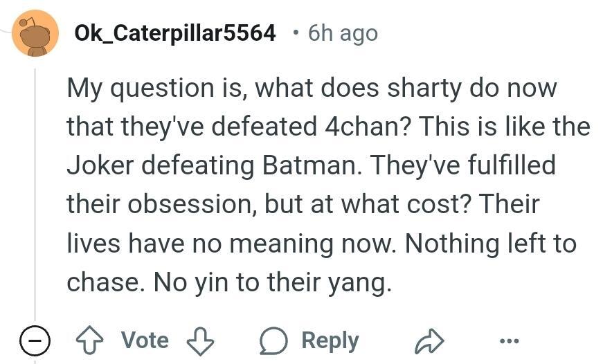Open the three-dot more options menu
The height and width of the screenshot is (364, 612).
(x=508, y=340)
